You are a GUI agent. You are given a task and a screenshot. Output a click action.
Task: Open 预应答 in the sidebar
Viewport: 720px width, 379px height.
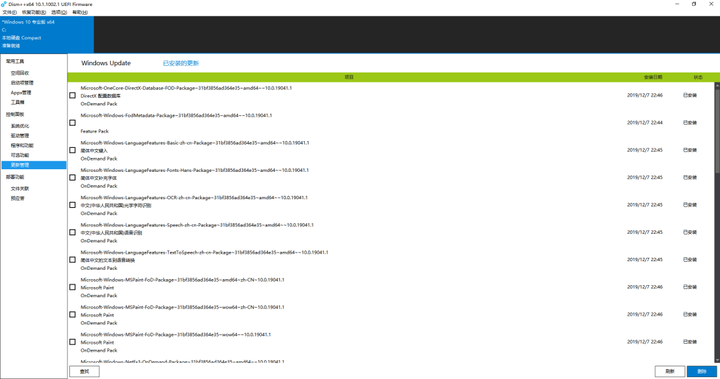(x=17, y=198)
